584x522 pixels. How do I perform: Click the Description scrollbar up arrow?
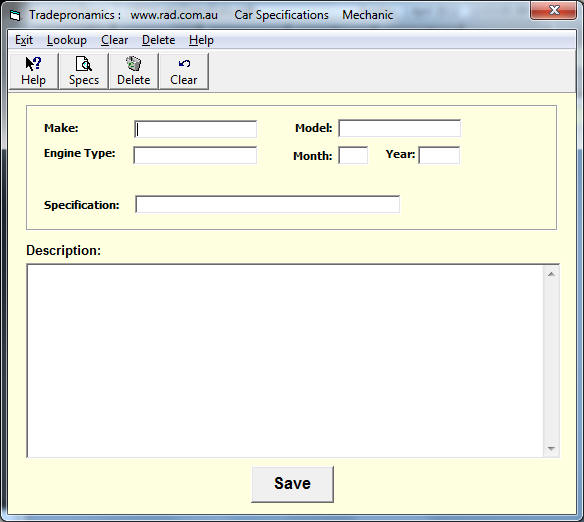pos(551,274)
